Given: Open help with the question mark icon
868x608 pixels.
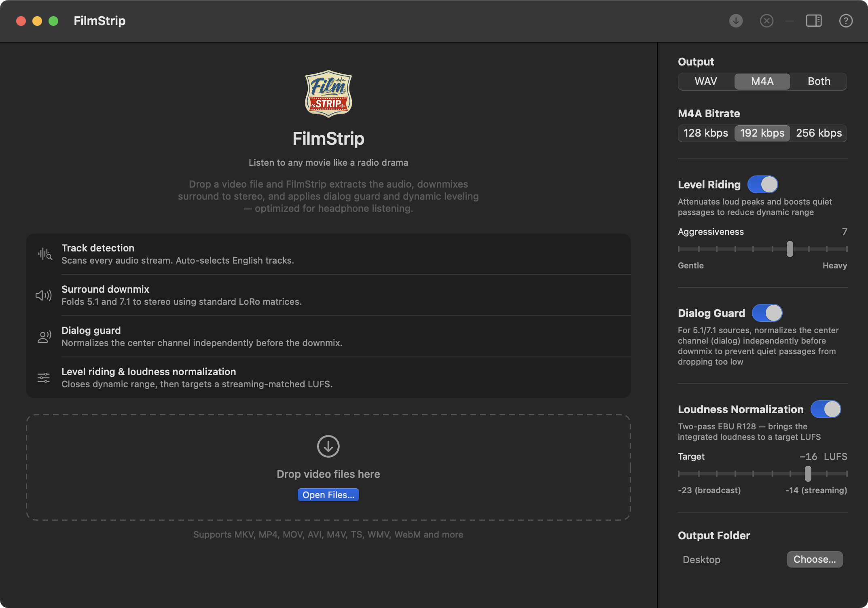Looking at the screenshot, I should [846, 21].
